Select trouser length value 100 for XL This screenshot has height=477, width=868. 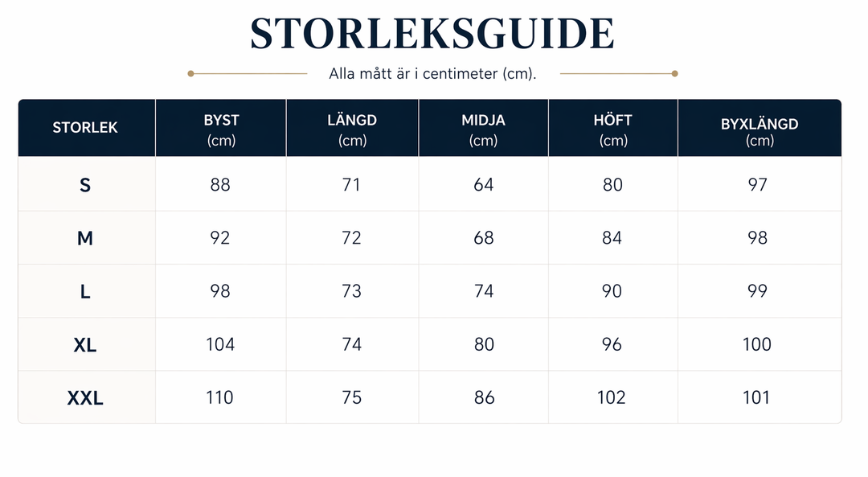coord(757,344)
